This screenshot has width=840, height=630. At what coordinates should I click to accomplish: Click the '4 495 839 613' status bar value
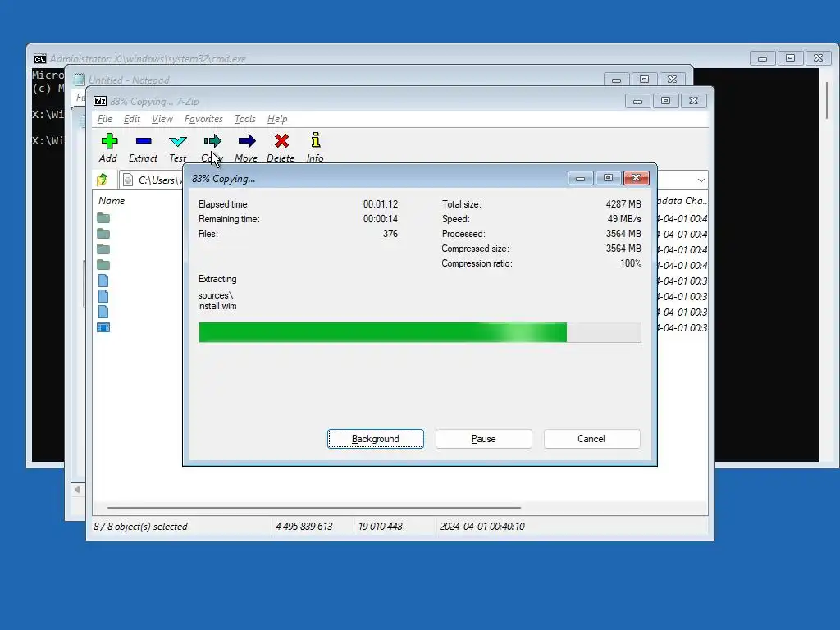(x=304, y=527)
